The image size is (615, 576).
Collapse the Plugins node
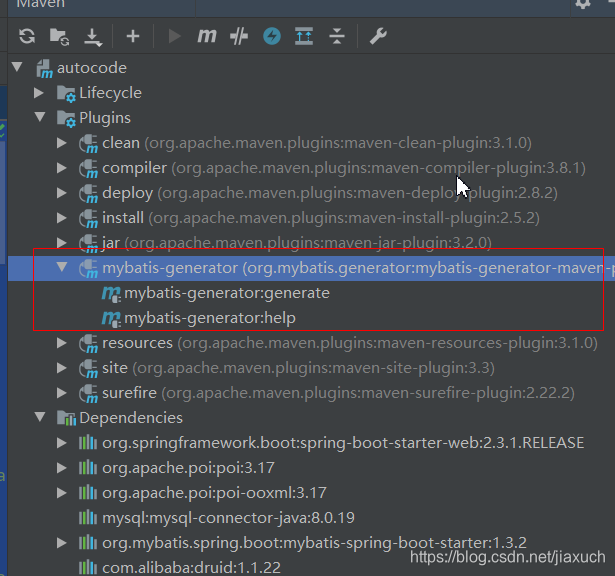[x=40, y=117]
